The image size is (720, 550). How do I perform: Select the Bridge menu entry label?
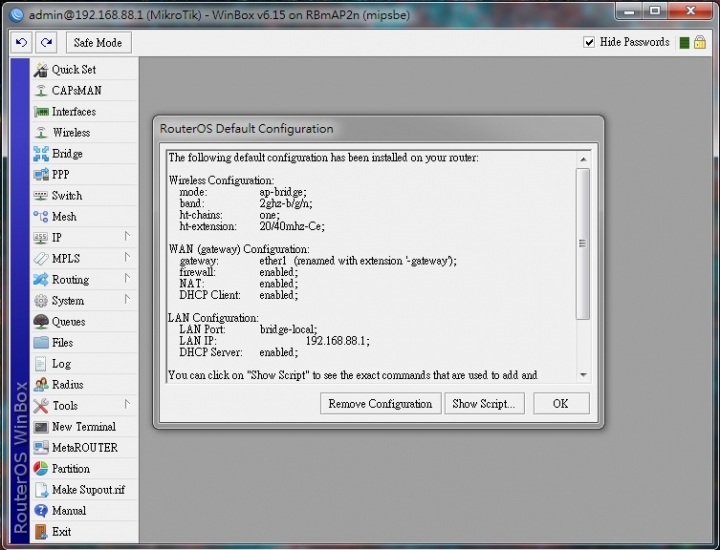(67, 154)
